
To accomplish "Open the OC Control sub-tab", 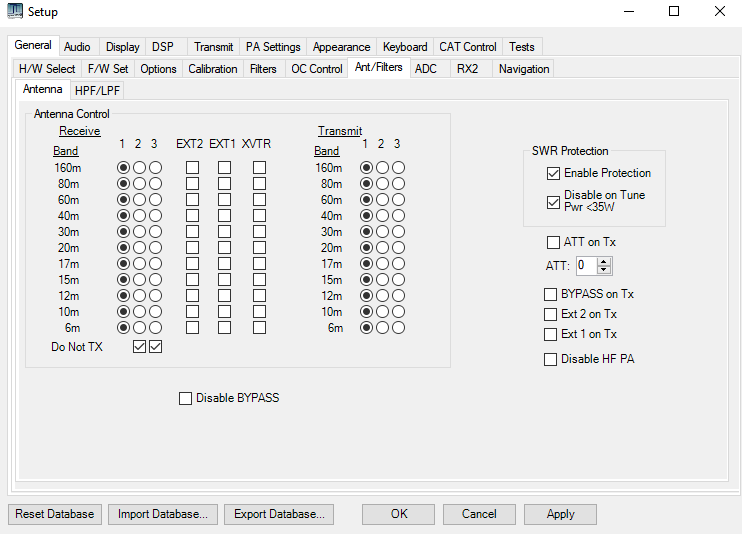I will click(317, 69).
